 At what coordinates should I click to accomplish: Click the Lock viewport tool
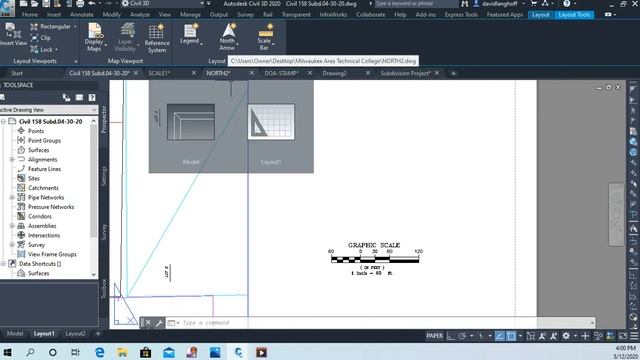(x=42, y=49)
